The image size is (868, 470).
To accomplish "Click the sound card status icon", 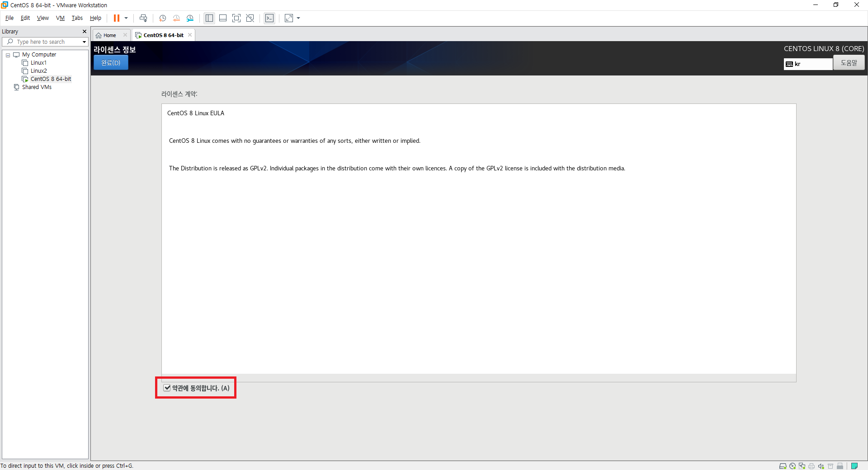I will click(821, 466).
